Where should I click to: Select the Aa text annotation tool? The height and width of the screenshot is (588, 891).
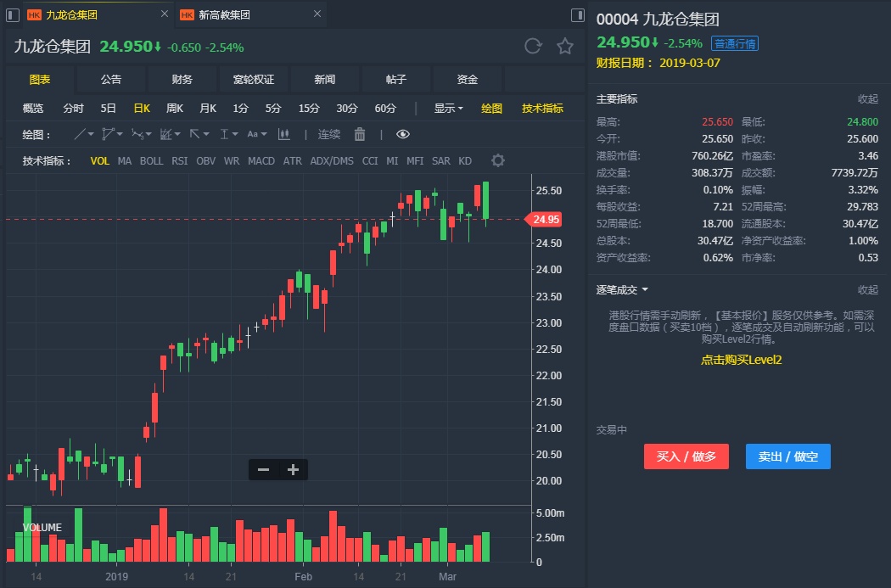[252, 134]
